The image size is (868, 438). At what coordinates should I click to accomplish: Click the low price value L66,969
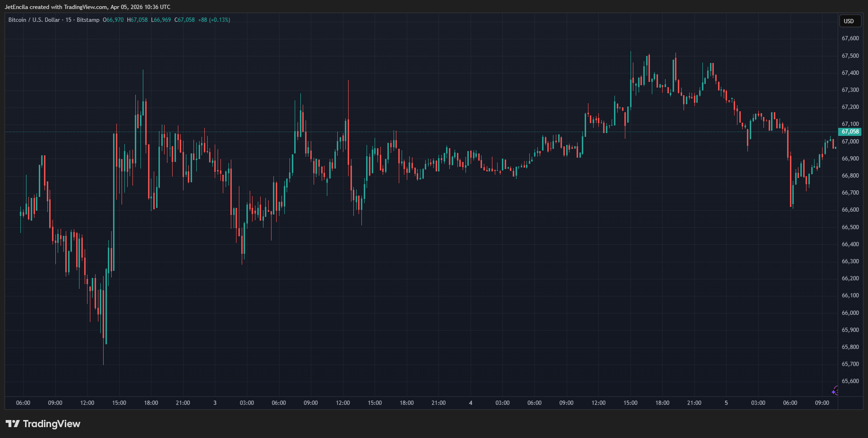(161, 20)
